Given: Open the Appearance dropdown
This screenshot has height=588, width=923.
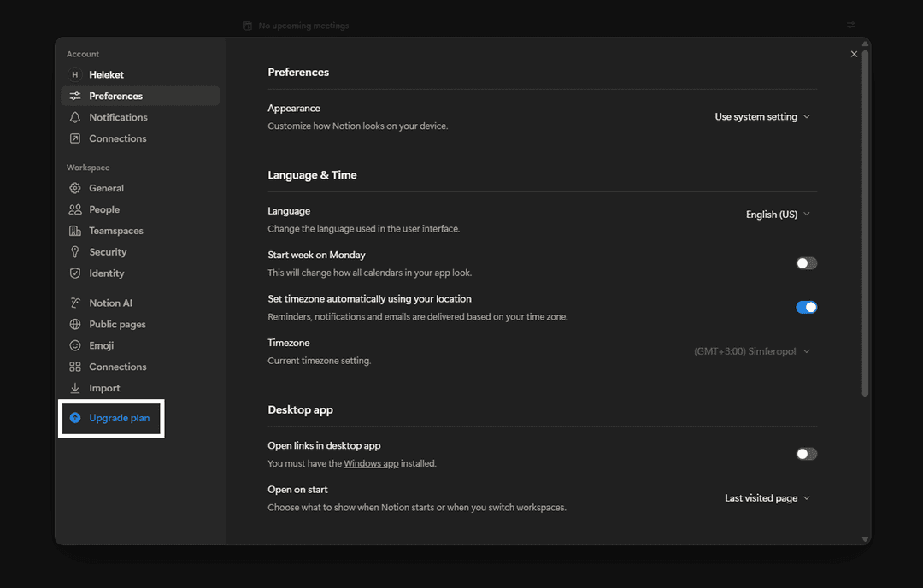Looking at the screenshot, I should [x=761, y=117].
